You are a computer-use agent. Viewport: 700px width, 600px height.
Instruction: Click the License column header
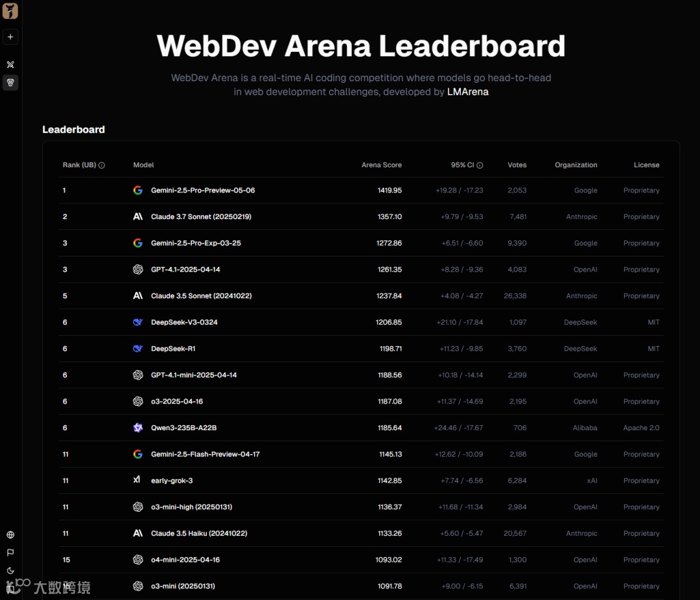click(646, 165)
